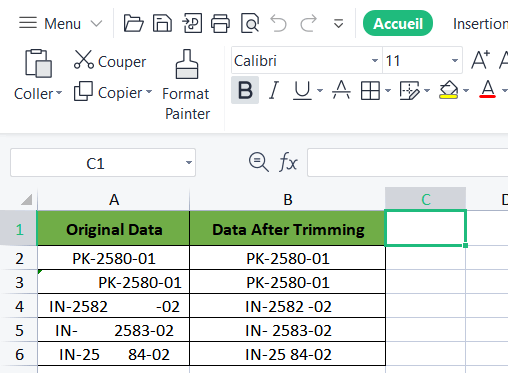
Task: Select the Data After Trimming header cell
Action: point(287,229)
